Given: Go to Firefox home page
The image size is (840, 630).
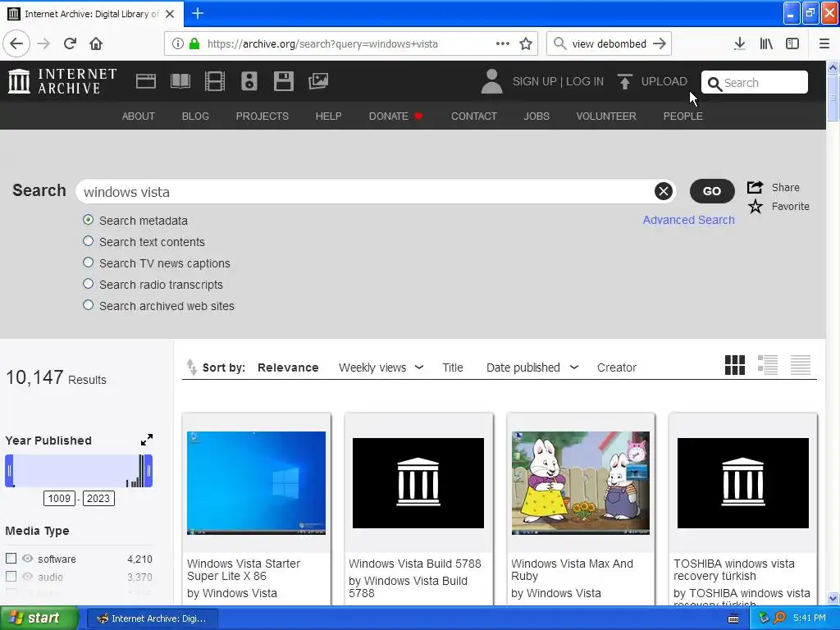Looking at the screenshot, I should tap(96, 43).
